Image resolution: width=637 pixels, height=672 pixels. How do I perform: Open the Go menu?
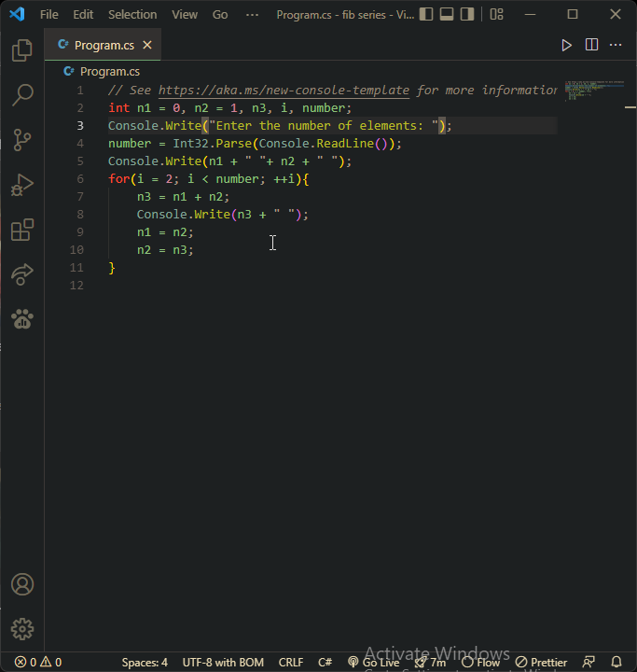click(220, 15)
